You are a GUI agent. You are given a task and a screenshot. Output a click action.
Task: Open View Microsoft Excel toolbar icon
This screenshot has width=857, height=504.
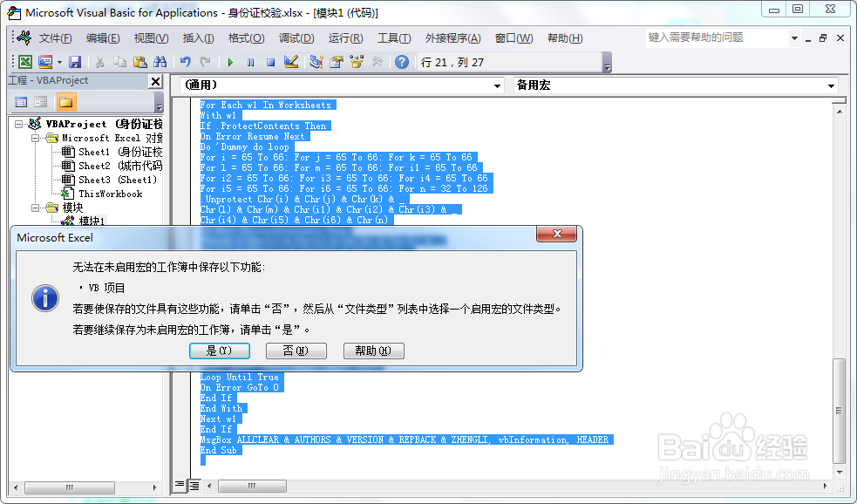click(x=25, y=62)
